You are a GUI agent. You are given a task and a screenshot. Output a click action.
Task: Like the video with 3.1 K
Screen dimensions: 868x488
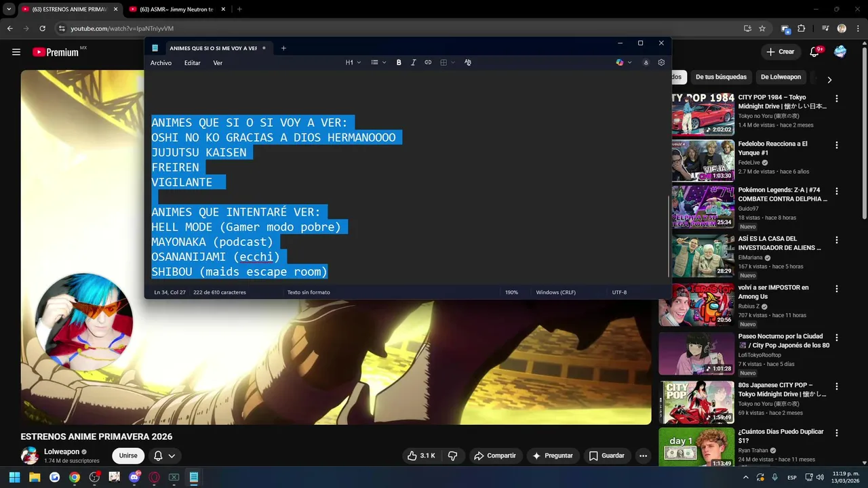pyautogui.click(x=420, y=455)
